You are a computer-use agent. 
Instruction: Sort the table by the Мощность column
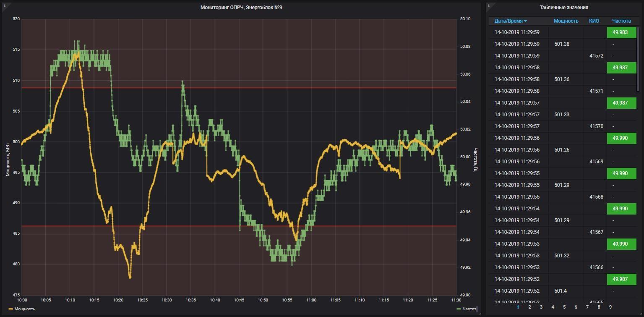coord(566,21)
